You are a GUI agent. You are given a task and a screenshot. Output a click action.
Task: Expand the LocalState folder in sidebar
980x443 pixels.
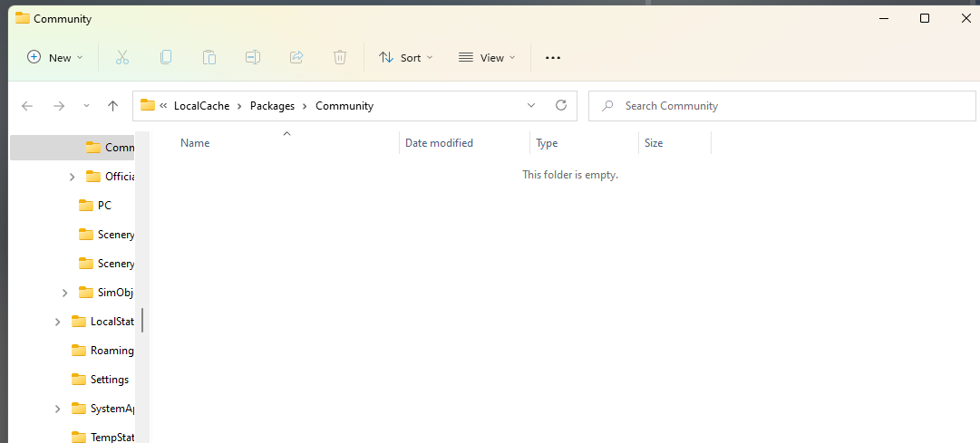[x=57, y=322]
